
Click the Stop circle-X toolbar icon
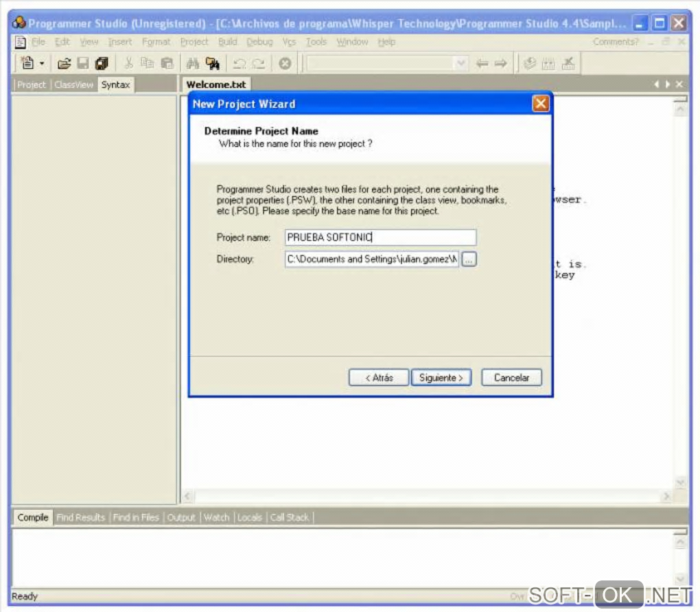pos(285,63)
